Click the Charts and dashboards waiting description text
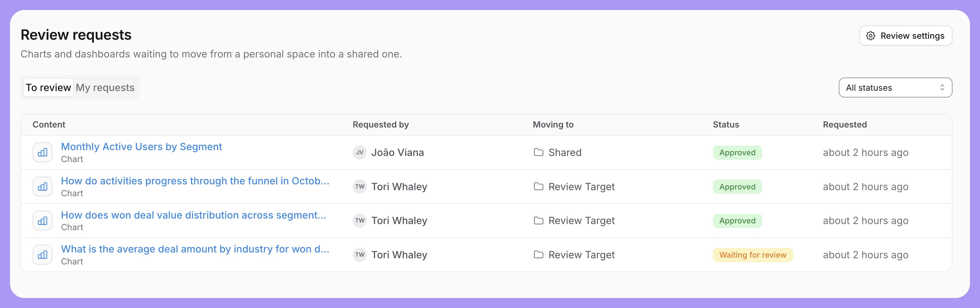980x308 pixels. (x=211, y=54)
